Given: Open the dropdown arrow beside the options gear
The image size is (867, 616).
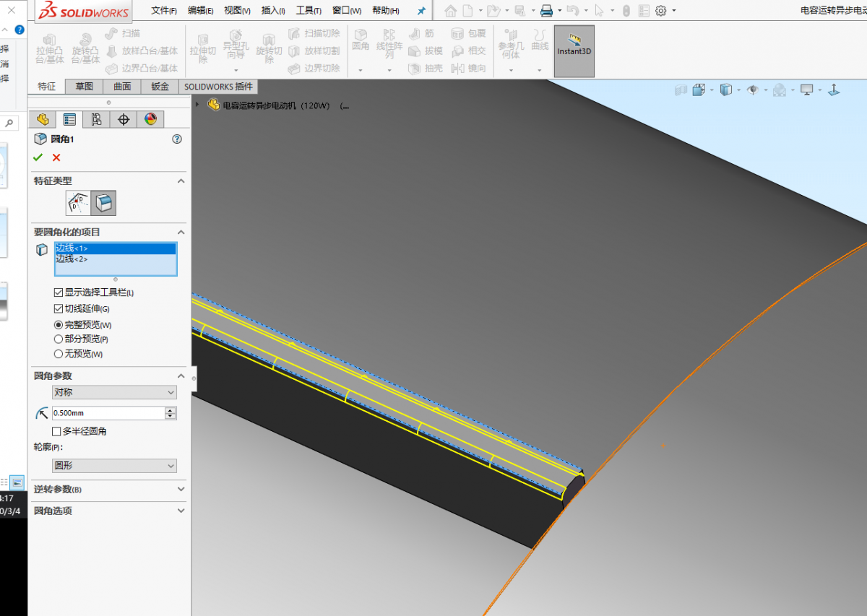Looking at the screenshot, I should [x=674, y=11].
